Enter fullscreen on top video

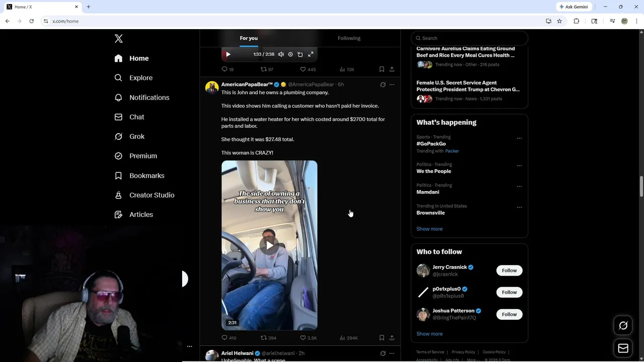click(310, 54)
